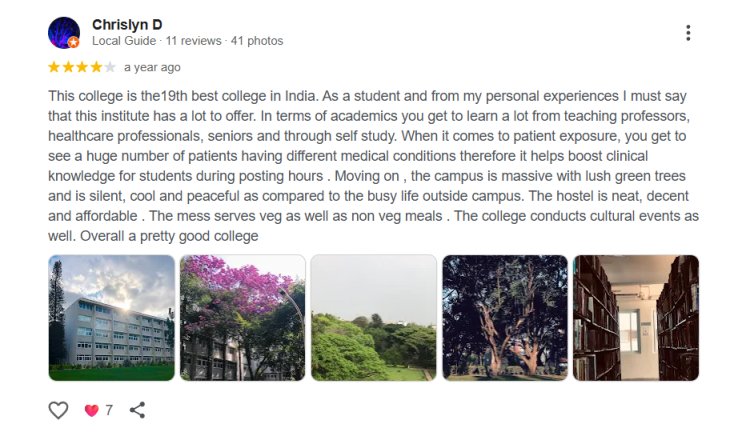Open reviewer name Chrislyn D
Image resolution: width=750 pixels, height=432 pixels.
pyautogui.click(x=127, y=24)
